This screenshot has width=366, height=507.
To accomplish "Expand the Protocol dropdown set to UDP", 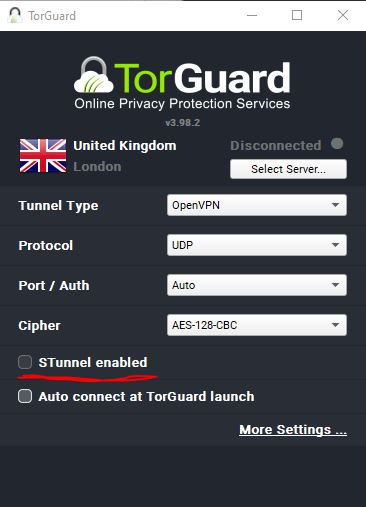I will [257, 245].
